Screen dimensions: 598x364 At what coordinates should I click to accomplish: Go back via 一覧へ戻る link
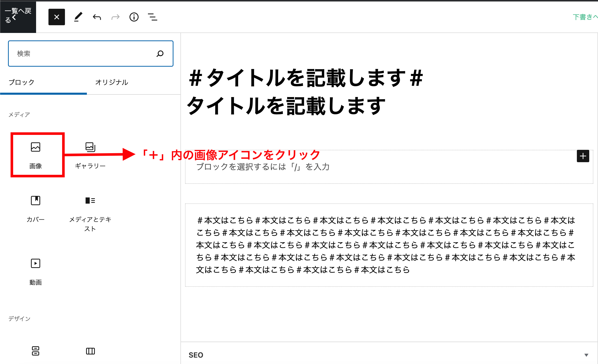coord(18,15)
